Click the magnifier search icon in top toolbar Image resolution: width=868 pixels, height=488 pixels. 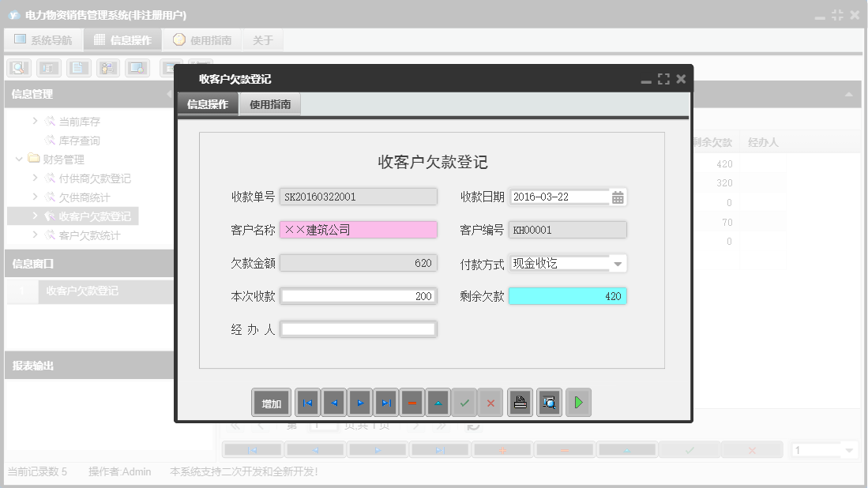pyautogui.click(x=17, y=68)
